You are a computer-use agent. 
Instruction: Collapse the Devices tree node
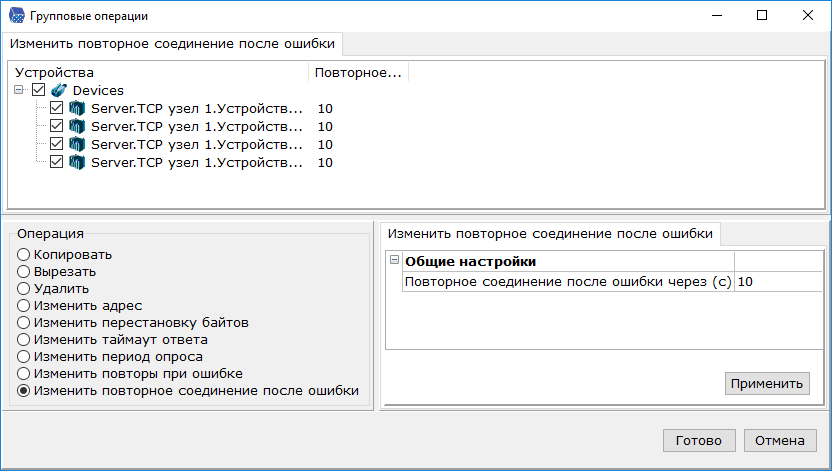click(19, 90)
